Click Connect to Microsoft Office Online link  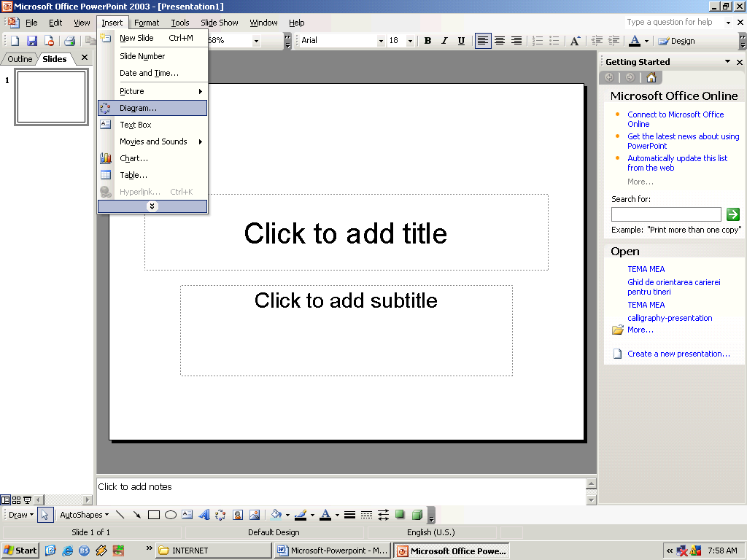676,119
